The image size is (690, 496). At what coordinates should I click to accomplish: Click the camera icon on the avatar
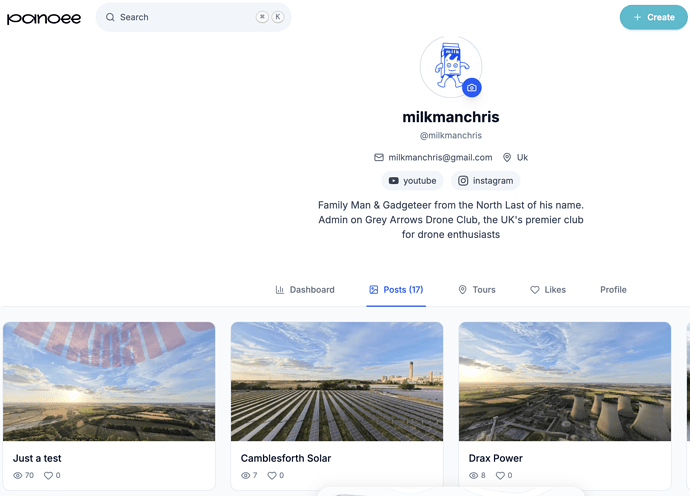[x=472, y=88]
